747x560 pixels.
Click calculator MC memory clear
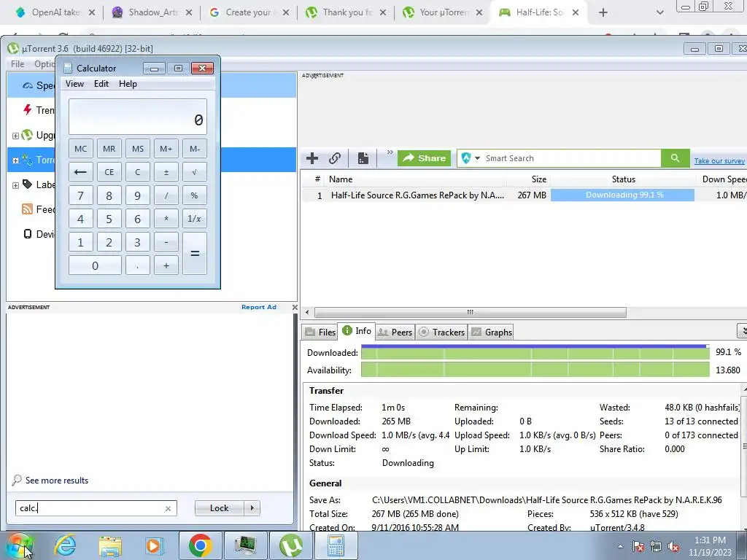click(x=80, y=149)
